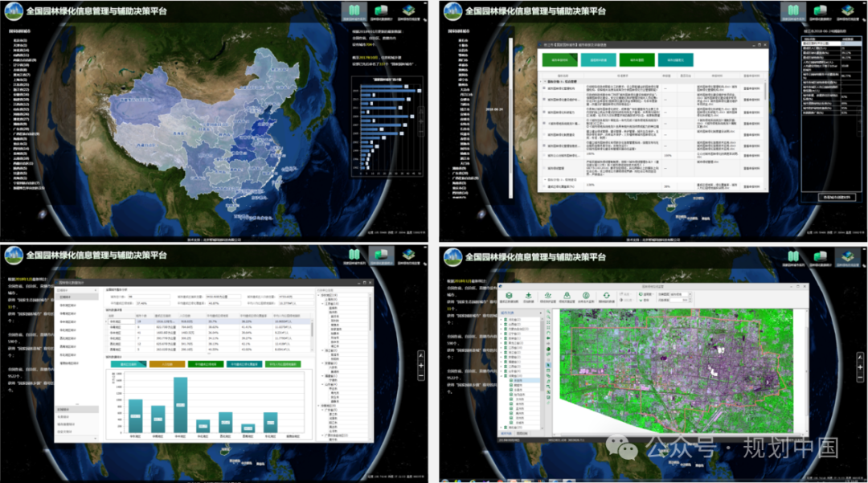The height and width of the screenshot is (483, 868).
Task: Select the stacked layers icon above the city detail window
Action: tap(848, 10)
